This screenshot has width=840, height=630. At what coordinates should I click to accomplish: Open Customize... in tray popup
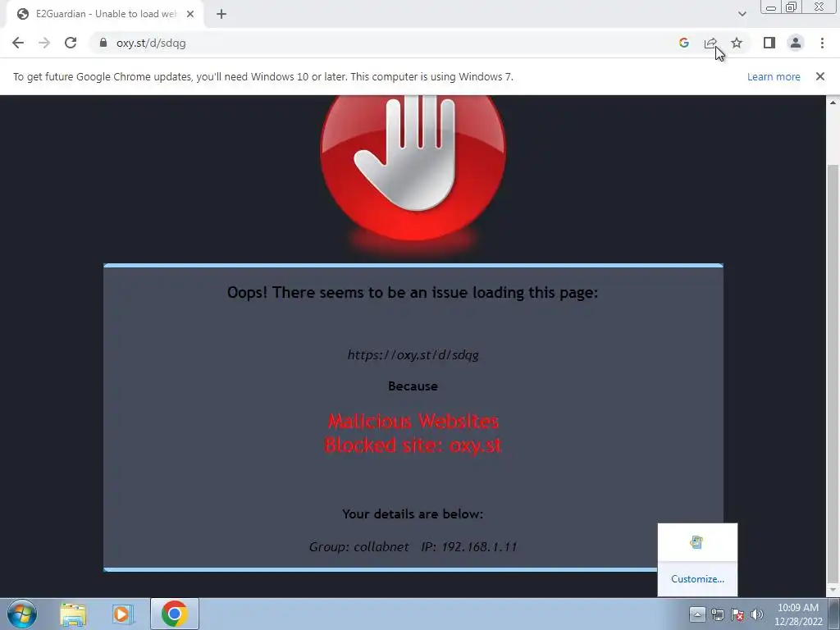pyautogui.click(x=697, y=579)
